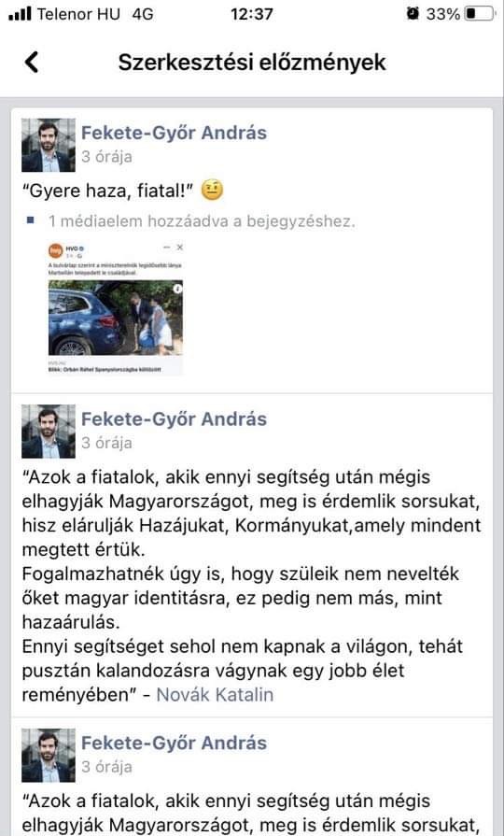Tap the alarm clock status icon

(x=413, y=14)
